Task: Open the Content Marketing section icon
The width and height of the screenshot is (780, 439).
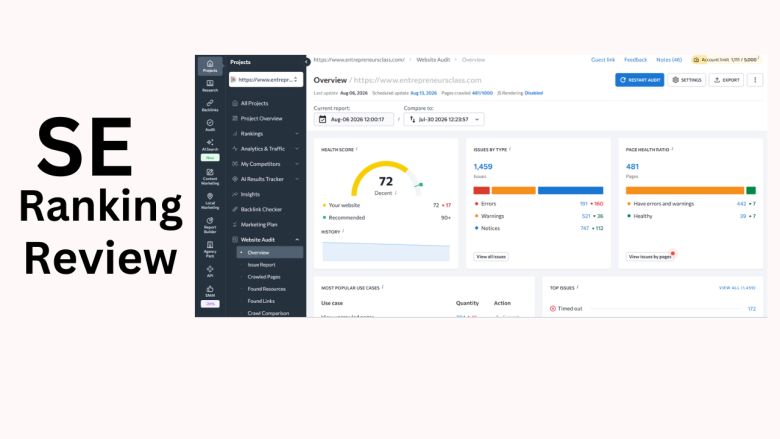Action: tap(210, 176)
